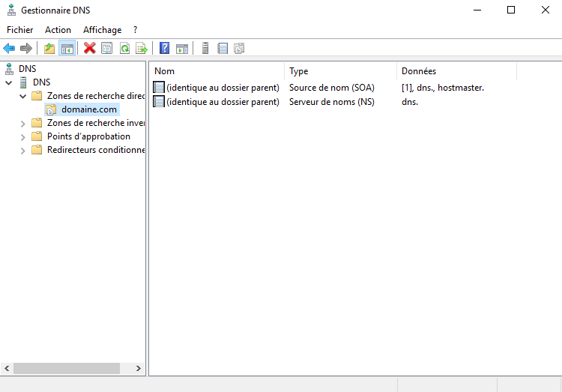
Task: Click the new zone documents toolbar icon
Action: (239, 48)
